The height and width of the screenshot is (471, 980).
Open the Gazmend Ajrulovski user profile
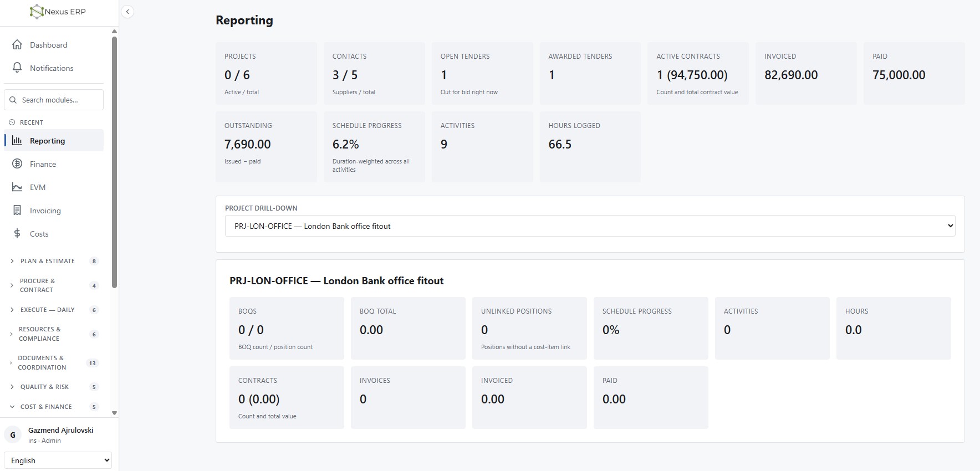coord(58,435)
